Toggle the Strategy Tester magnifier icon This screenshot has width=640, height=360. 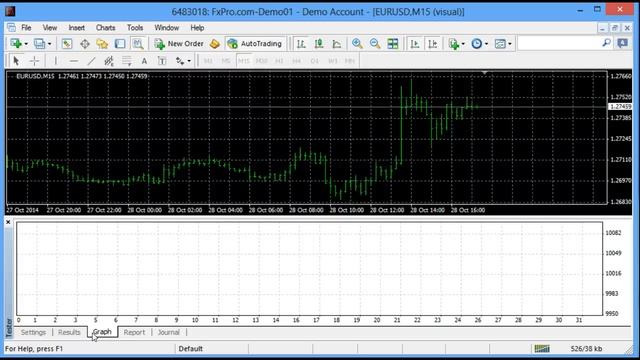(138, 44)
